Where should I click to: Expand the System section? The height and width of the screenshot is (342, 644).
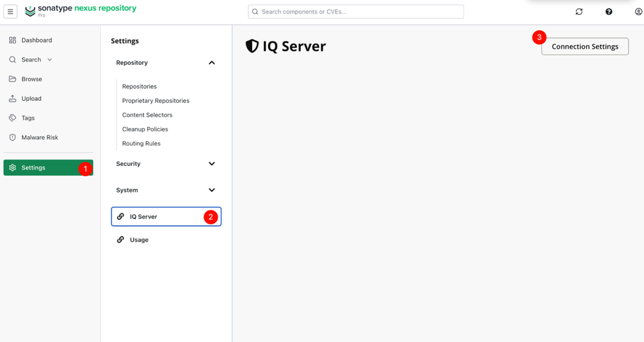[211, 190]
